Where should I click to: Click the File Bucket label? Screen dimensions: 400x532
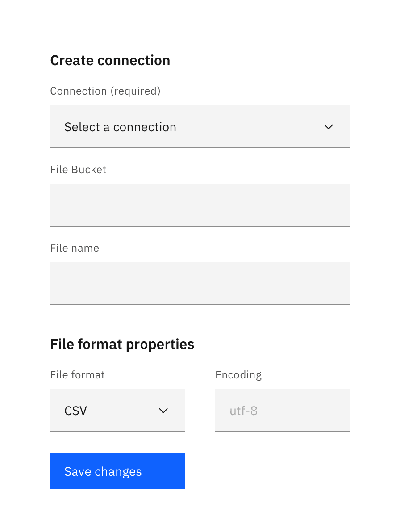(x=78, y=170)
